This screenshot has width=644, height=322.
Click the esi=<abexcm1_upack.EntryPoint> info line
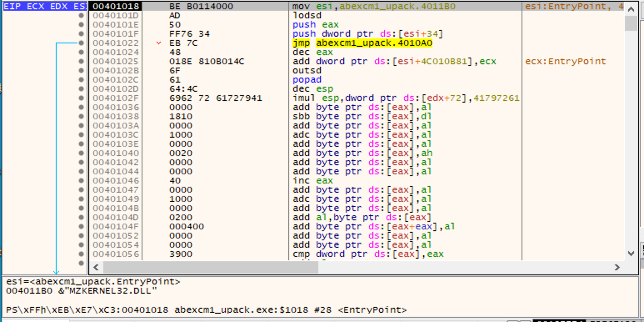point(93,282)
